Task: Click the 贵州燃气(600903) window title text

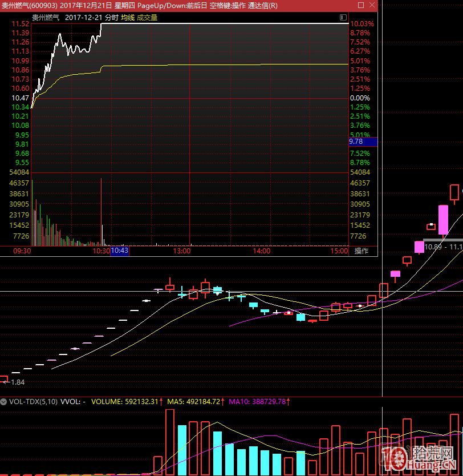Action: tap(29, 5)
